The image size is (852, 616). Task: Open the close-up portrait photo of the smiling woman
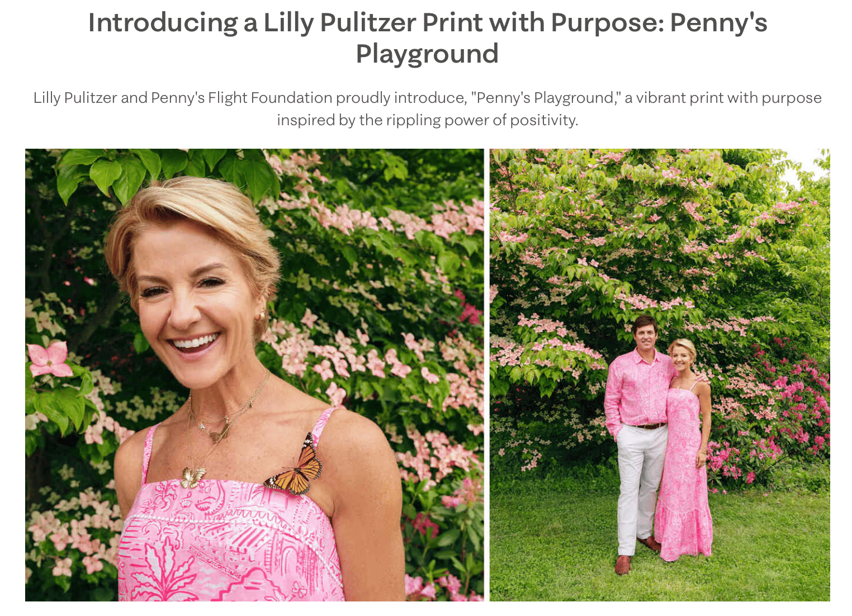point(254,375)
